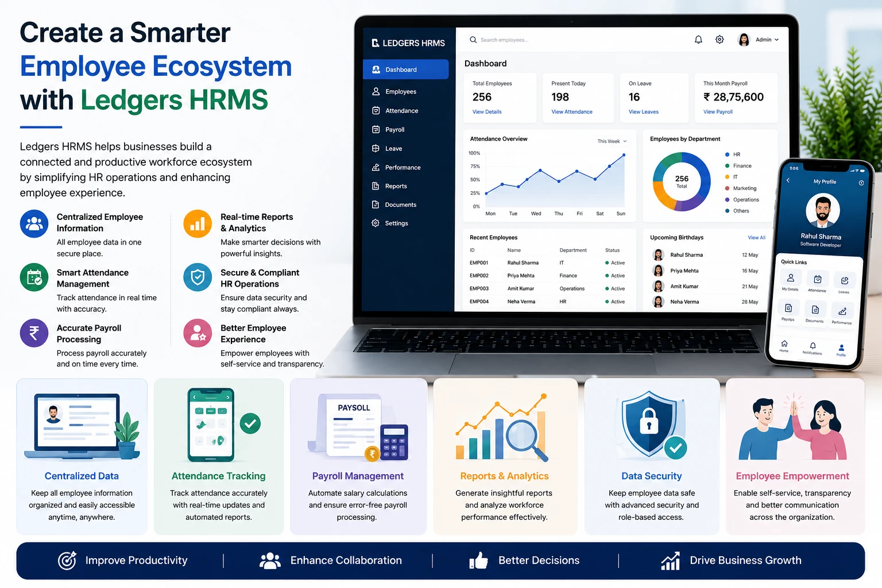Click the View Payroll link
This screenshot has height=588, width=882.
coord(718,112)
